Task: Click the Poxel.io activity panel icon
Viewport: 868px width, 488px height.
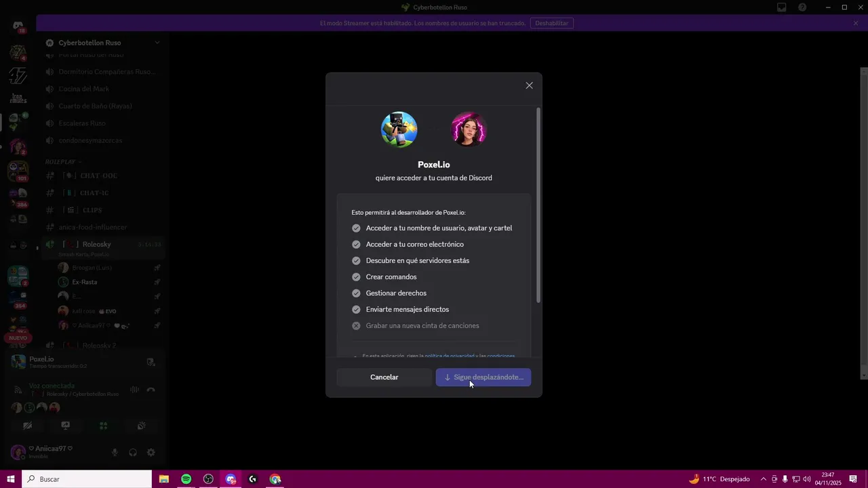Action: click(x=19, y=362)
